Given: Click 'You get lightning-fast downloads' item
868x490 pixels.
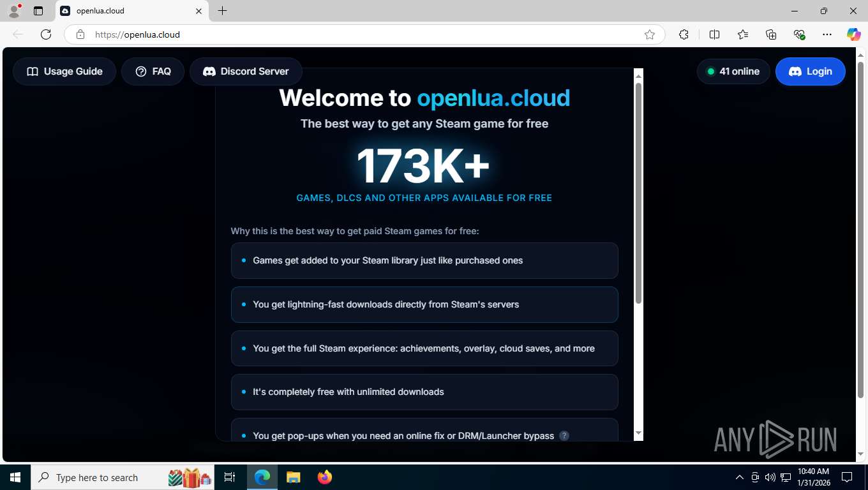Looking at the screenshot, I should 424,304.
